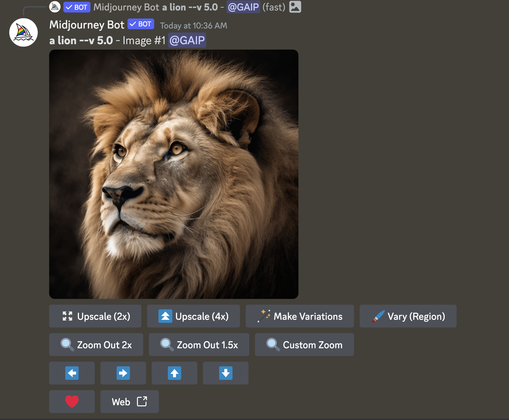Click the pan right arrow icon
The image size is (509, 420).
coord(123,373)
